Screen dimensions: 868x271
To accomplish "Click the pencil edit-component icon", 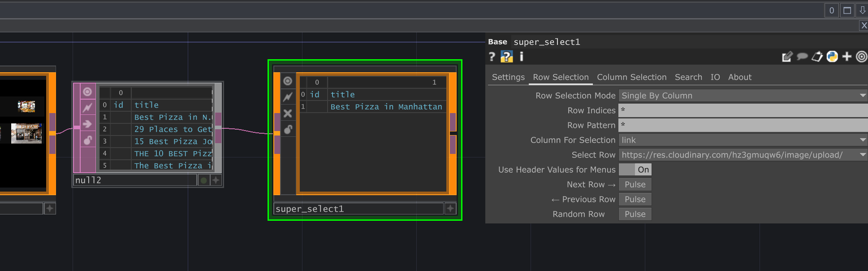I will click(x=787, y=57).
